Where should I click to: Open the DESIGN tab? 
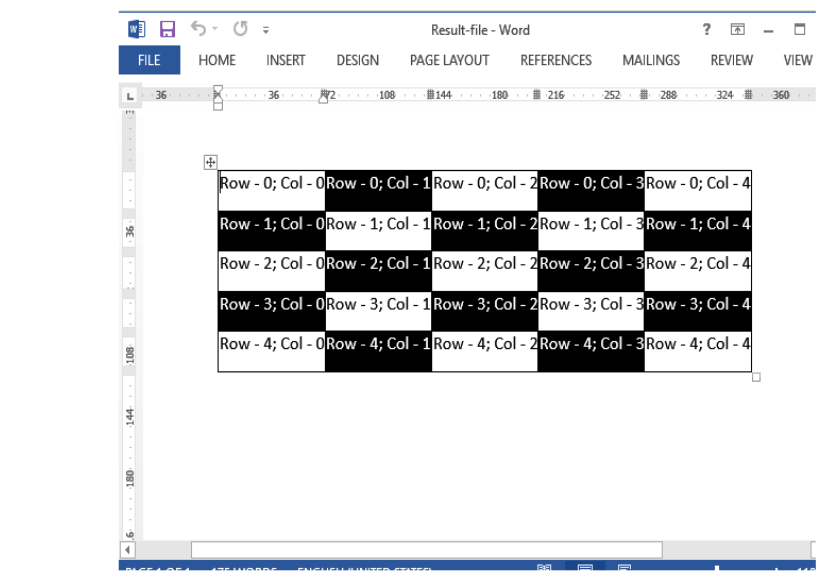[x=358, y=60]
